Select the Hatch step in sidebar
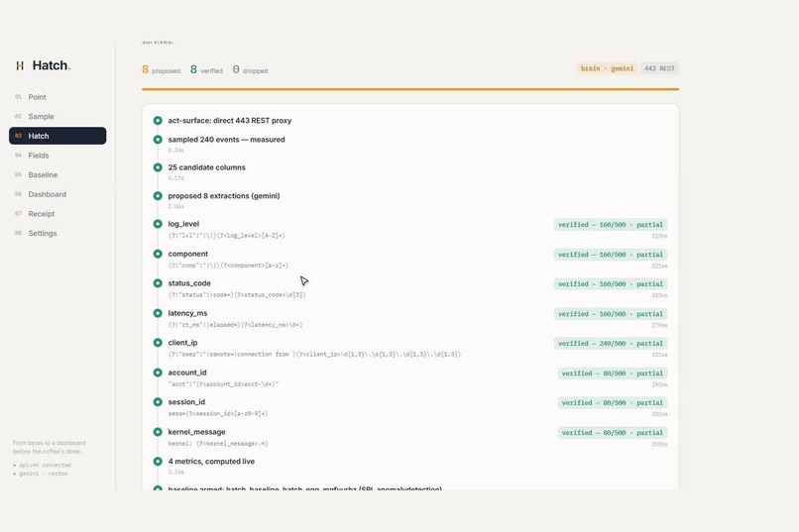The height and width of the screenshot is (532, 799). click(57, 136)
